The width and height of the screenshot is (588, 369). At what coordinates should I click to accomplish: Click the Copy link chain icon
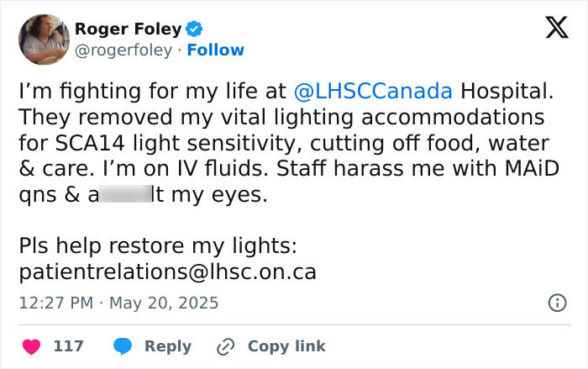[226, 345]
